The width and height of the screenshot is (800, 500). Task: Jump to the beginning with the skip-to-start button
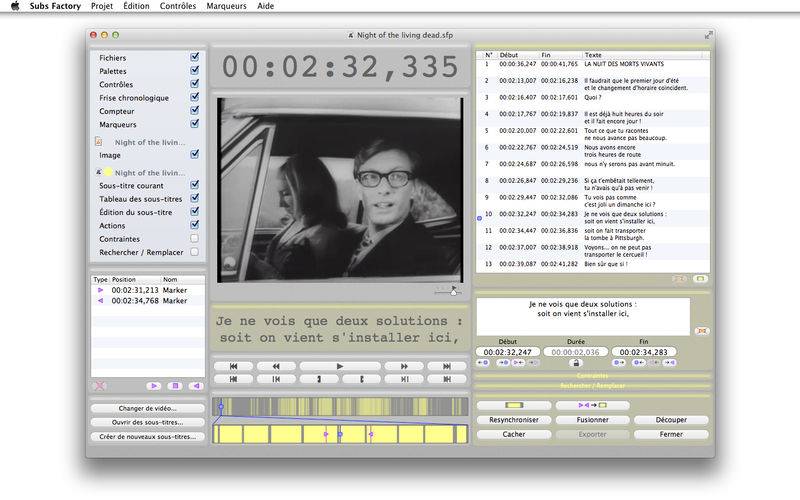233,366
